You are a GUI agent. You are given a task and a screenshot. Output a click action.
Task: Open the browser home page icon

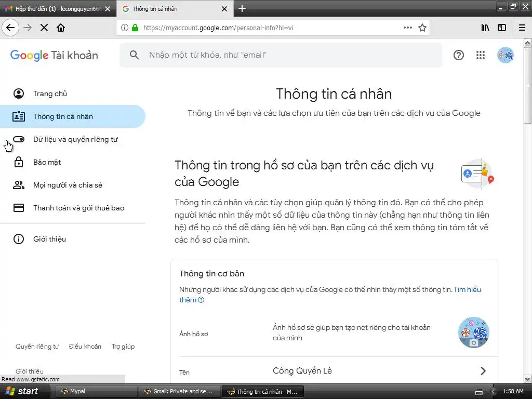point(61,28)
